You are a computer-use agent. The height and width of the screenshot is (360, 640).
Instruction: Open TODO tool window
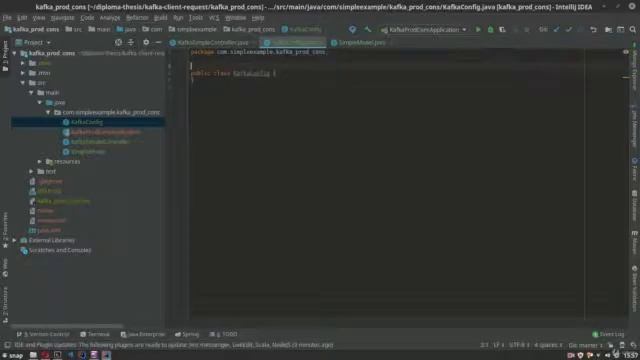pos(223,334)
